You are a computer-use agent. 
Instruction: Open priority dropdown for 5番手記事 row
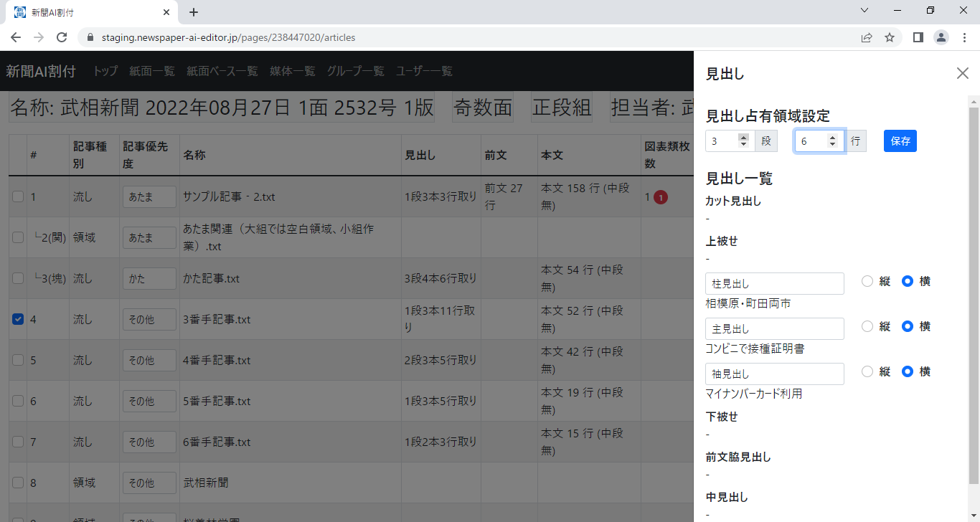pyautogui.click(x=149, y=402)
